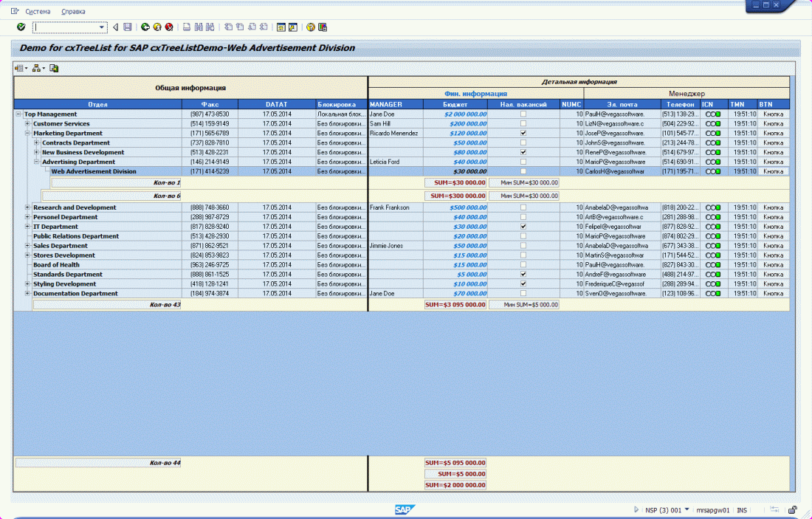
Task: Open the Система menu
Action: click(x=38, y=11)
